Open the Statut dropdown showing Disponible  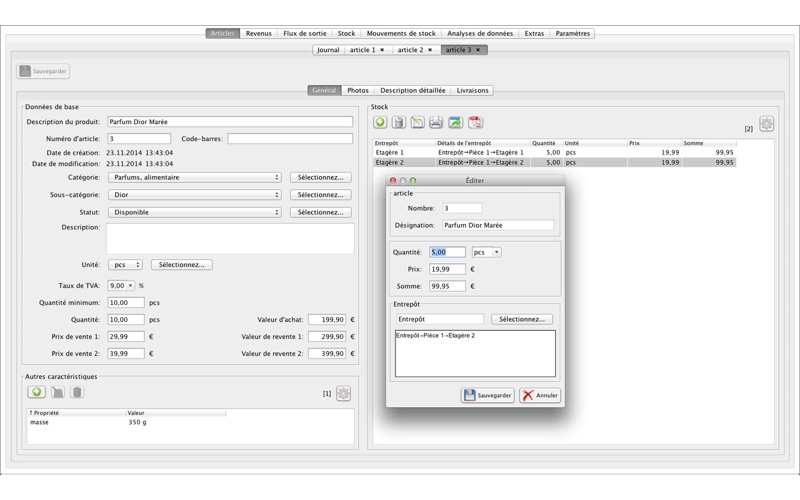[195, 212]
